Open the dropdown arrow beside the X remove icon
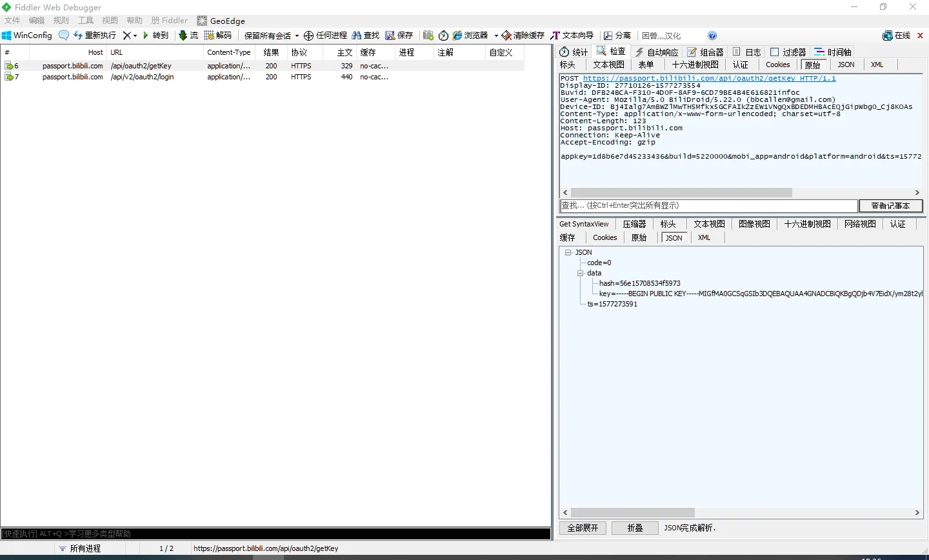 (135, 35)
